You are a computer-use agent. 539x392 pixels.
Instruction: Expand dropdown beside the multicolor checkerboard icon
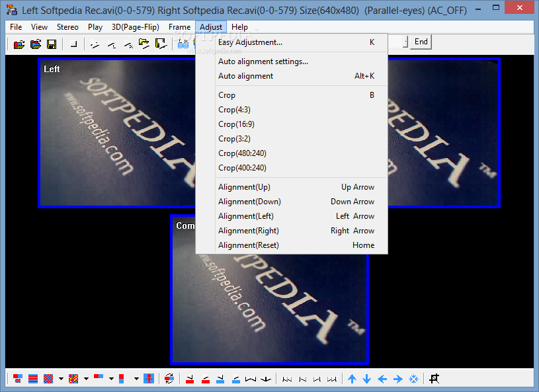pos(86,379)
